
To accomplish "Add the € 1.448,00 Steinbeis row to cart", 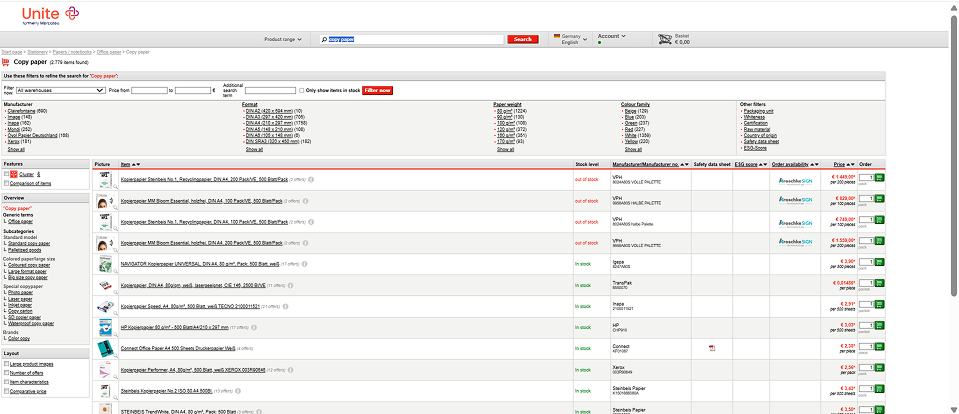I will [879, 177].
